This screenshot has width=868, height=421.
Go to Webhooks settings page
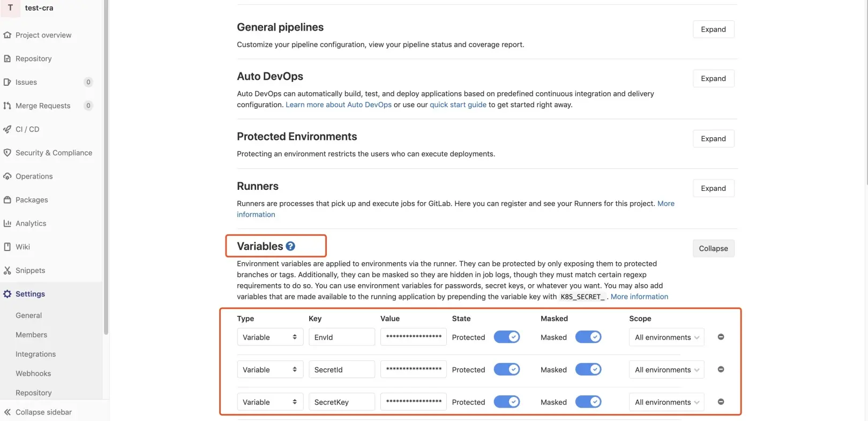(33, 373)
